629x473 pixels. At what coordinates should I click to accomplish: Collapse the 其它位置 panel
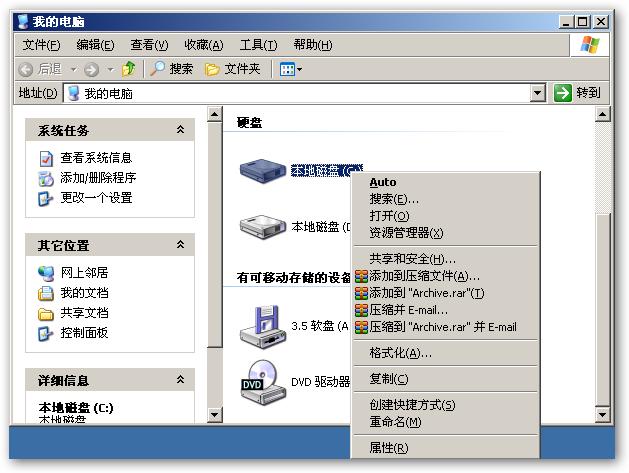point(180,245)
